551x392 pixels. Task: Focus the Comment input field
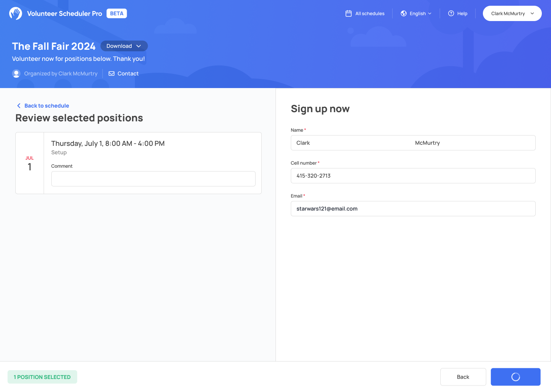click(153, 179)
